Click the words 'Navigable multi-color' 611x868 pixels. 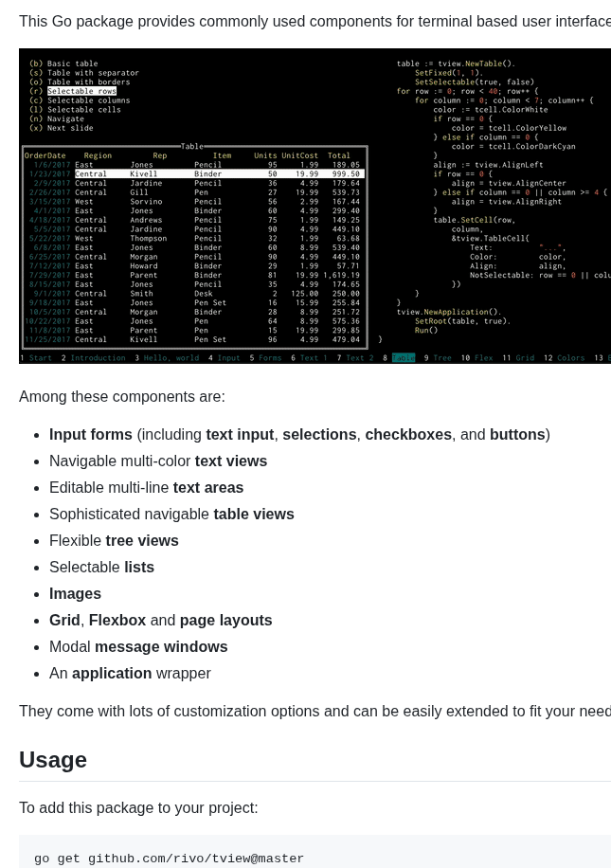(x=120, y=461)
